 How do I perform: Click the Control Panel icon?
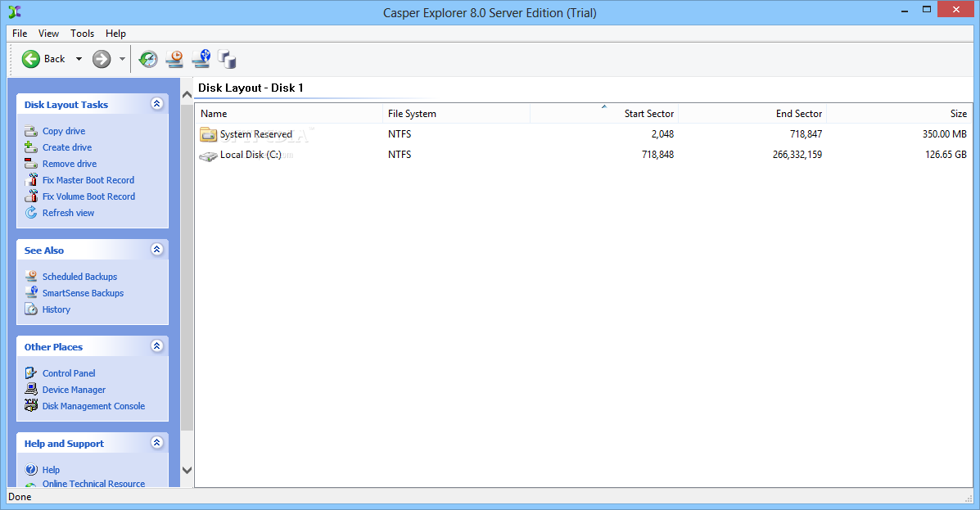tap(31, 373)
